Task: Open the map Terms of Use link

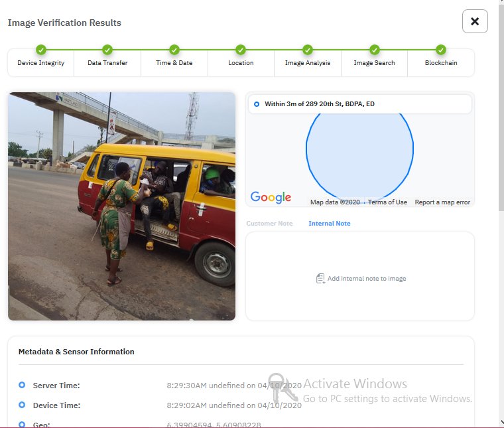Action: click(387, 202)
